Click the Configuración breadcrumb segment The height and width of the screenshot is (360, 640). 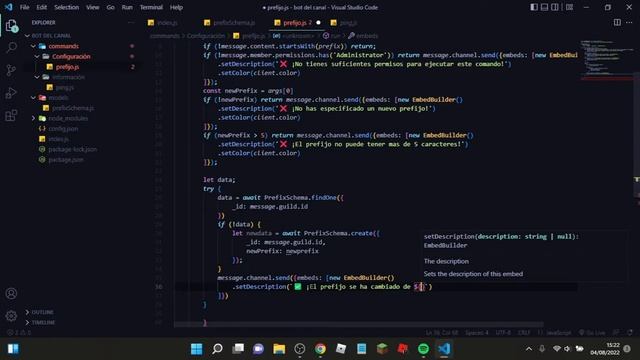206,36
